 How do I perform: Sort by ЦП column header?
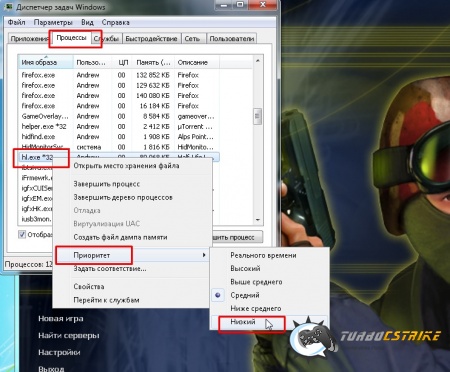(x=123, y=62)
